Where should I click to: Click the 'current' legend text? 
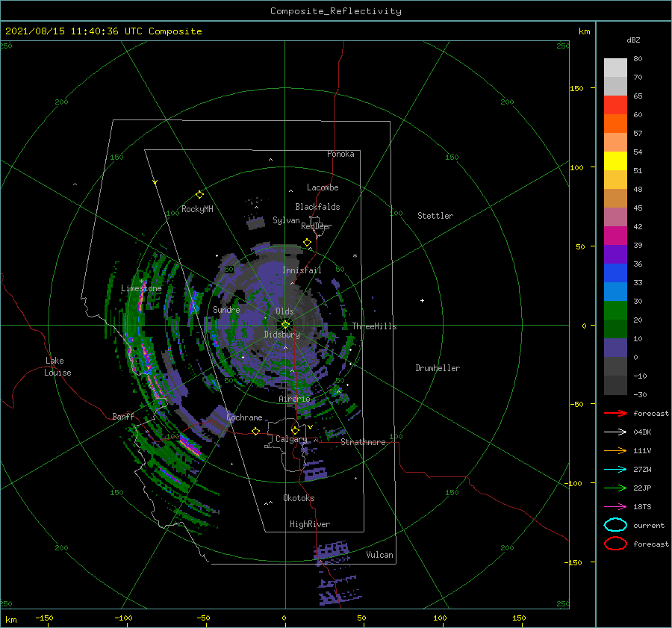[649, 525]
